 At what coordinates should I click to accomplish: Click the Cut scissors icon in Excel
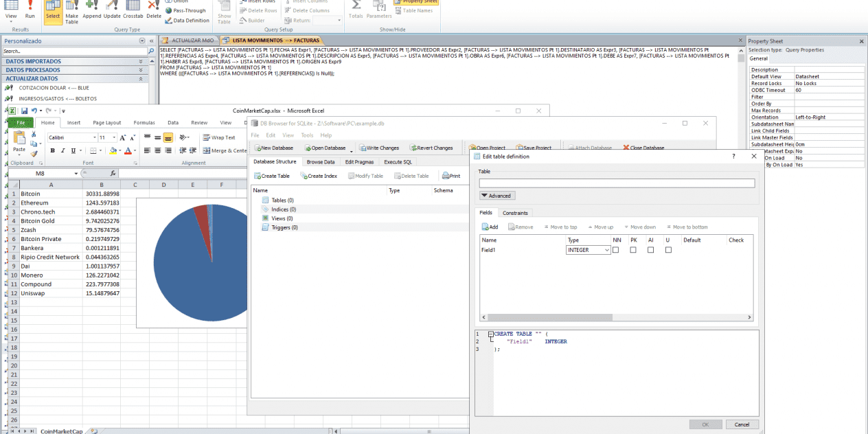click(x=34, y=134)
